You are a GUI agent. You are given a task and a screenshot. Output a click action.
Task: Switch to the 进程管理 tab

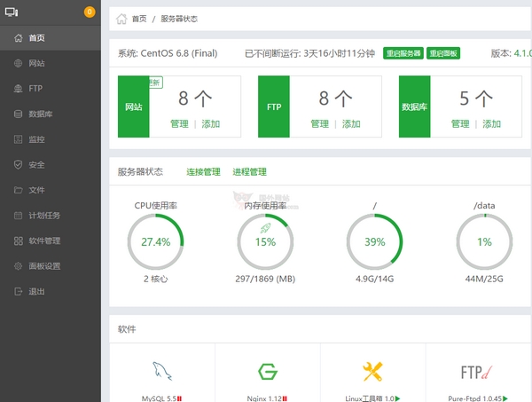pos(249,172)
